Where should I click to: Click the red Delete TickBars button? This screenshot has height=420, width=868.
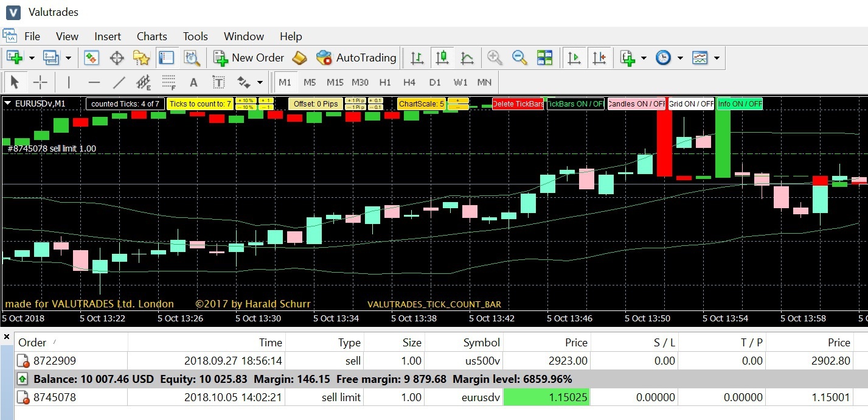(518, 103)
